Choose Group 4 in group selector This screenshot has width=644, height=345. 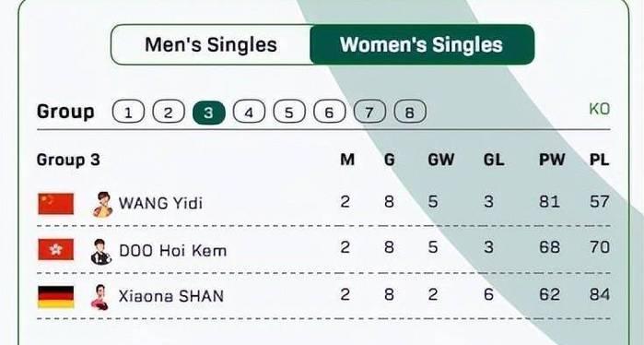pyautogui.click(x=249, y=112)
